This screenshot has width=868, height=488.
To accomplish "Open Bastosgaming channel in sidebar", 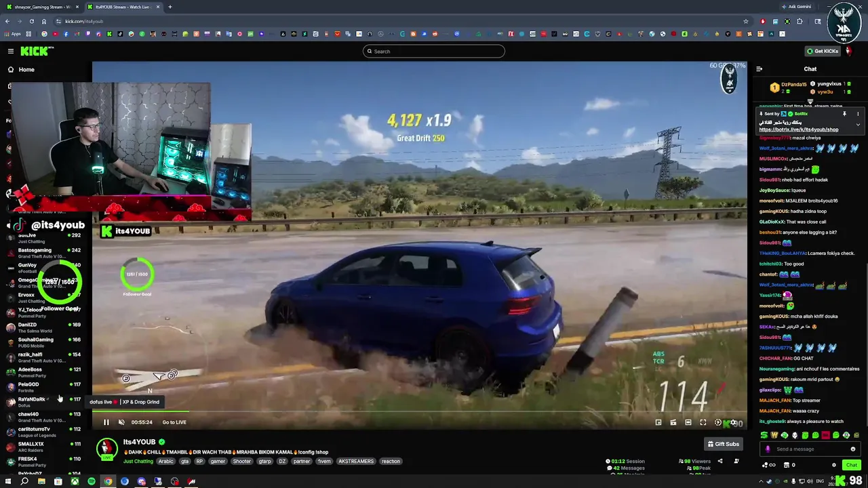I will [44, 253].
